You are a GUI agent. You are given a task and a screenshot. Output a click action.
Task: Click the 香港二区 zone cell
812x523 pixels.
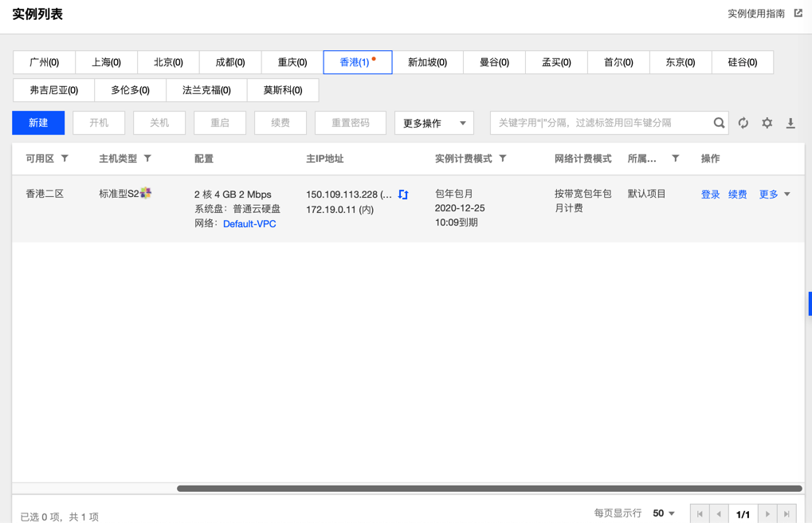(45, 194)
